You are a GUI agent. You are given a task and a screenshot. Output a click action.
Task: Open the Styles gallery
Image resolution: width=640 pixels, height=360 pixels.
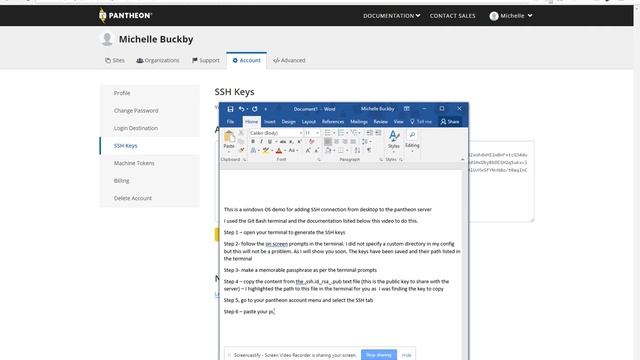coord(394,141)
